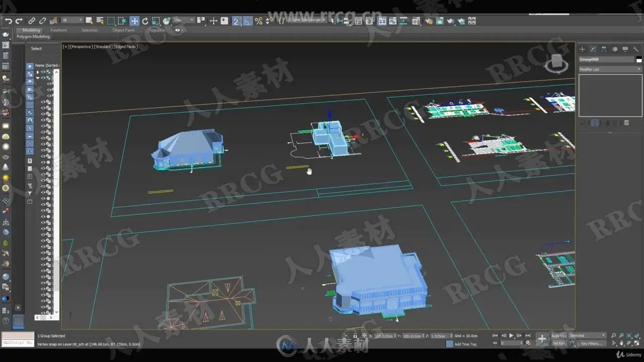Collapse the expanded top-level node in Scene Explorer
This screenshot has height=362, width=644.
[x=37, y=78]
